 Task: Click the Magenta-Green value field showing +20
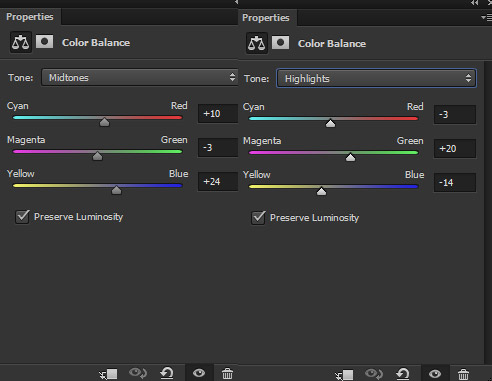455,149
